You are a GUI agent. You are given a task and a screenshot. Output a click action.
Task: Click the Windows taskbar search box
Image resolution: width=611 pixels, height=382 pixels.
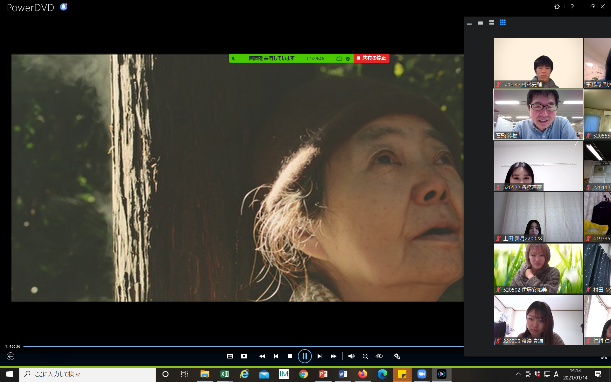[87, 375]
